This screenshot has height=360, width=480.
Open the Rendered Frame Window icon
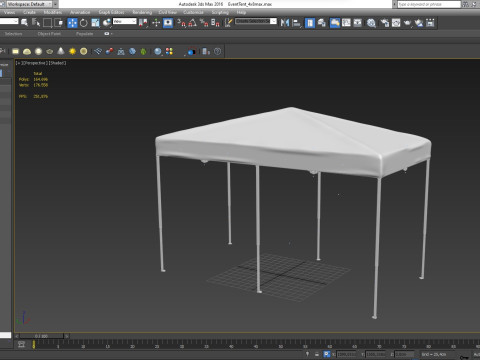[396, 23]
